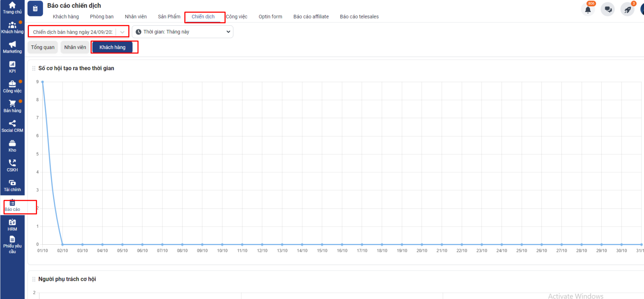Open Bán hàng shopping cart icon
Viewport: 644px width, 299px height.
point(12,106)
